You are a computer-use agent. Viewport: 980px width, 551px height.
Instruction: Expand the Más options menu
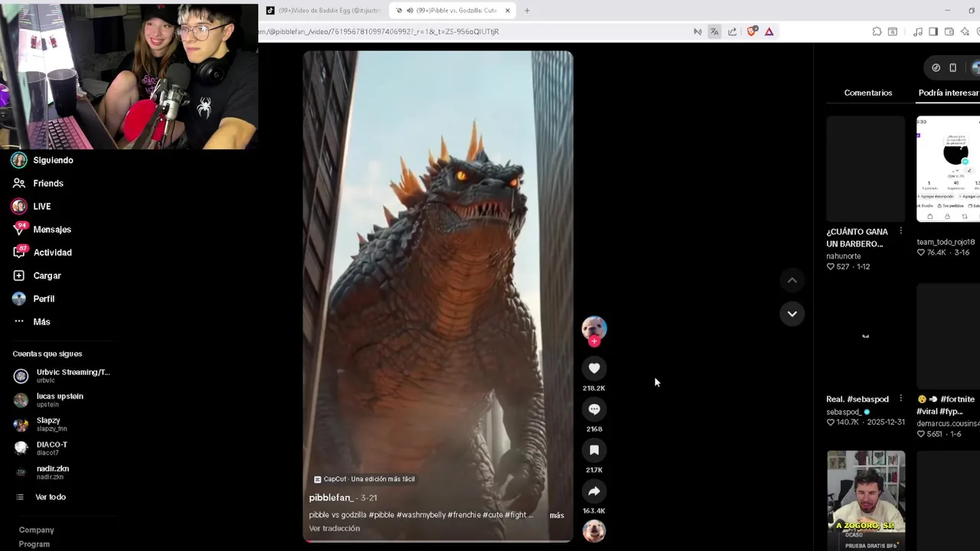point(31,321)
